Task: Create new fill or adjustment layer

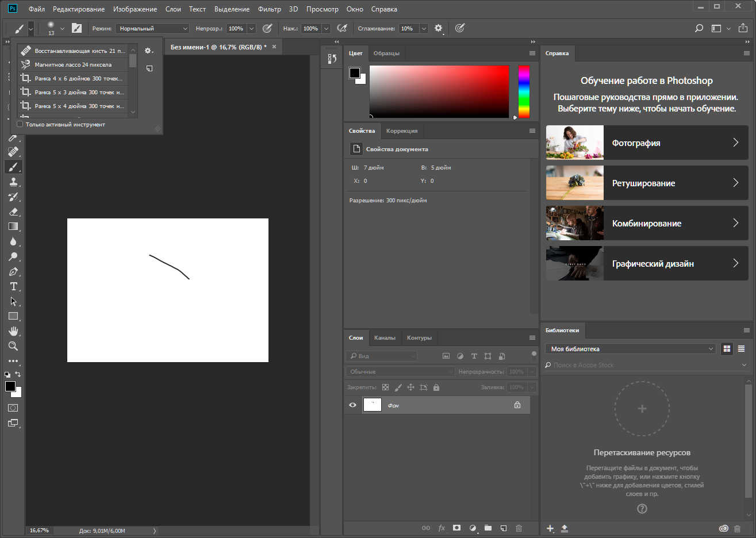Action: pyautogui.click(x=473, y=528)
